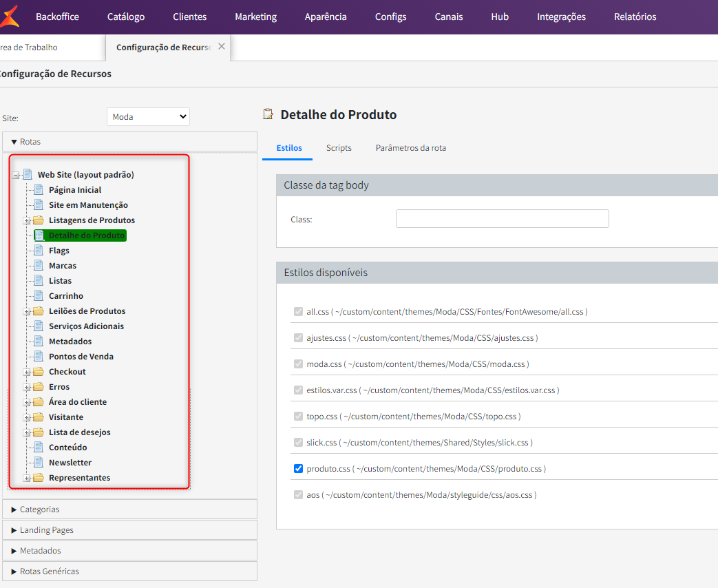Image resolution: width=718 pixels, height=588 pixels.
Task: Open the Canais menu
Action: click(x=449, y=17)
